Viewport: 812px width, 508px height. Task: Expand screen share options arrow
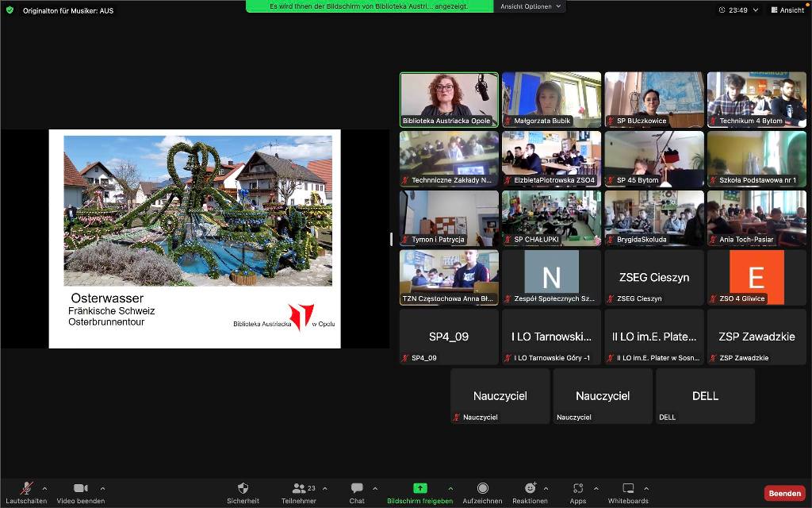(450, 488)
